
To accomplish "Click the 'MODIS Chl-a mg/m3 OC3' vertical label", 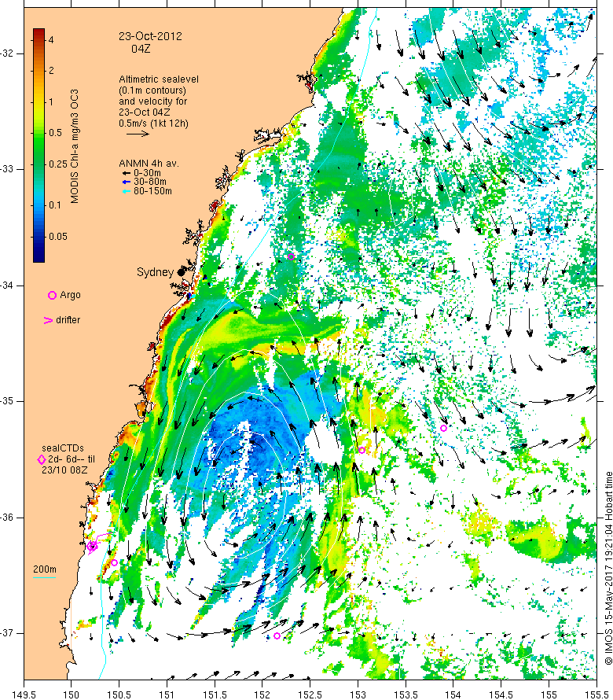I will tap(75, 146).
